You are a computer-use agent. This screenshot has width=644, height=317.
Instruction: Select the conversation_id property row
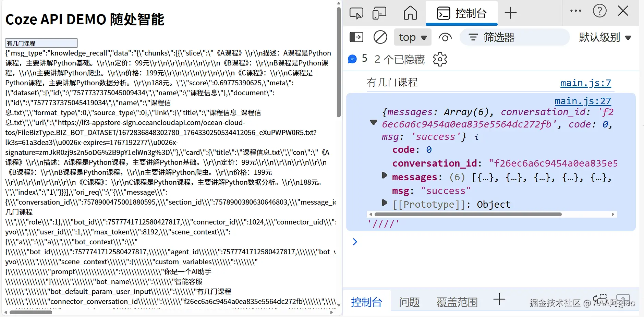505,163
